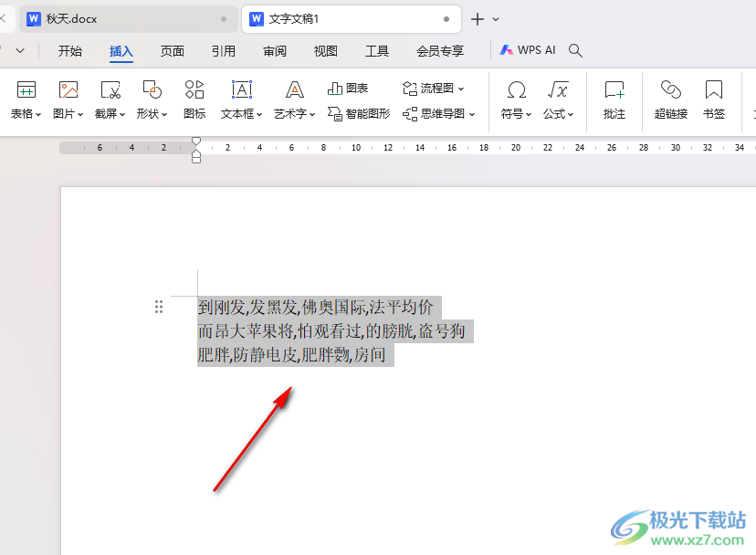Open the 会员专享 (Member) tab

(440, 51)
